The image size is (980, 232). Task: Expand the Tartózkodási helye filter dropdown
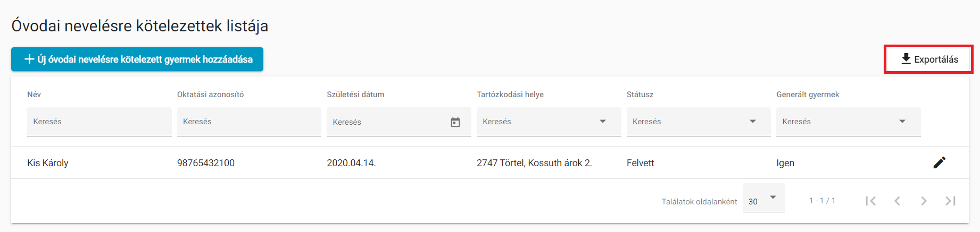point(603,122)
